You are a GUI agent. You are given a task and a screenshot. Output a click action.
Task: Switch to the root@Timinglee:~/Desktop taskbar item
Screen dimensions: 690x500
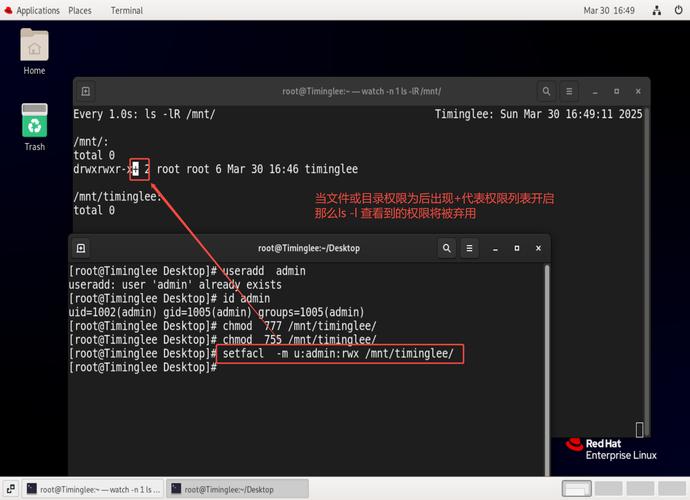(237, 489)
